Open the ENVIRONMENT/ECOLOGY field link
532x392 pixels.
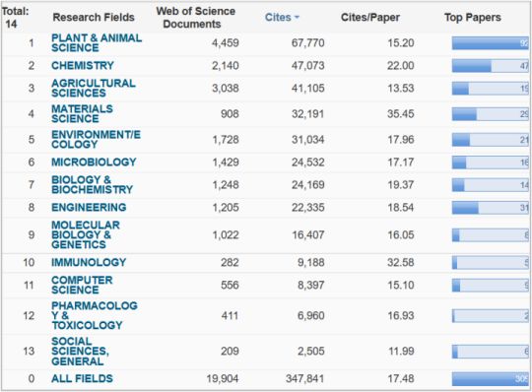pyautogui.click(x=96, y=140)
